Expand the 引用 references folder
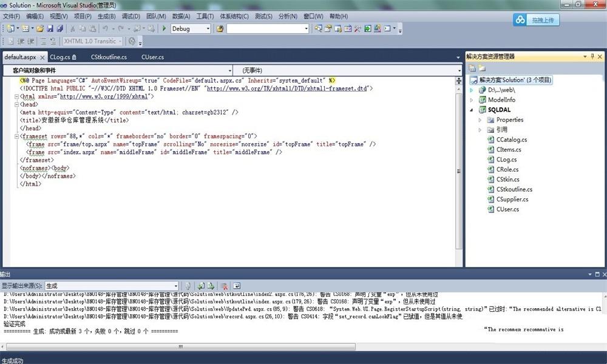The width and height of the screenshot is (607, 364). tap(480, 130)
